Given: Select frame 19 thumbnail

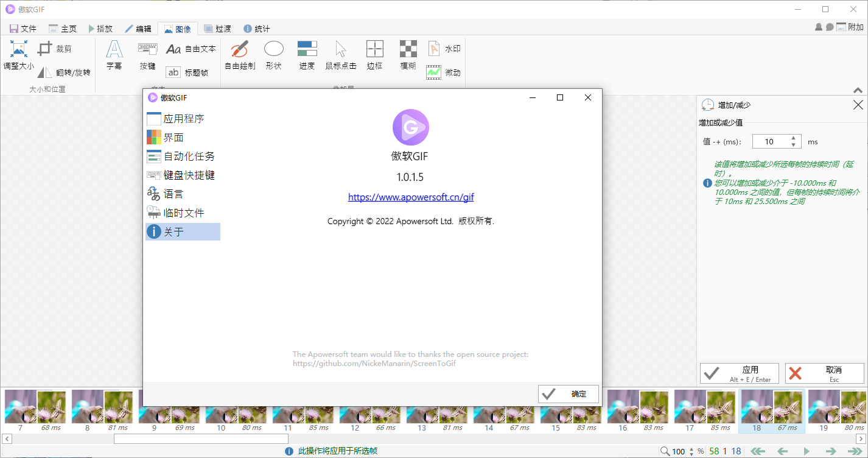Looking at the screenshot, I should 837,411.
